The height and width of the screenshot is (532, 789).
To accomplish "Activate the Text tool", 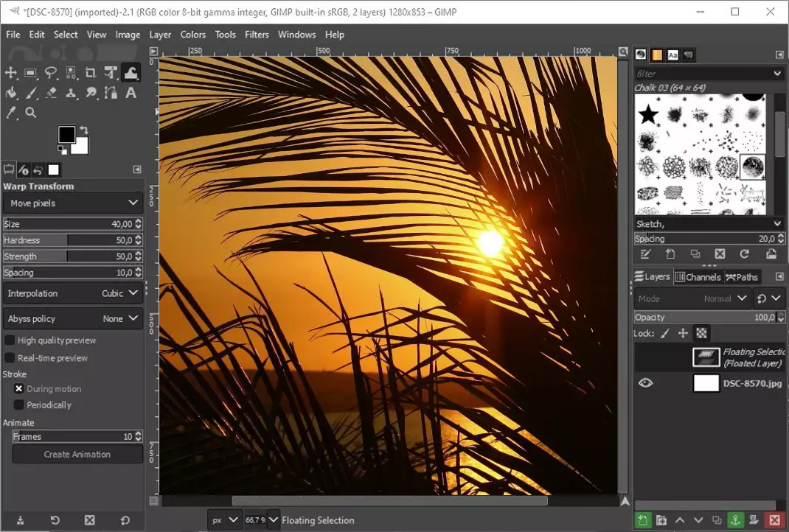I will [x=131, y=93].
